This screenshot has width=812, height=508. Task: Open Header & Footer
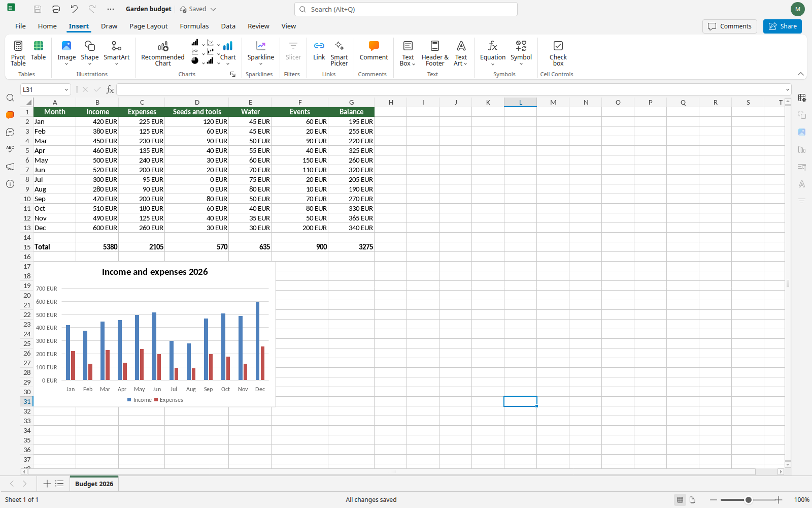(x=435, y=53)
